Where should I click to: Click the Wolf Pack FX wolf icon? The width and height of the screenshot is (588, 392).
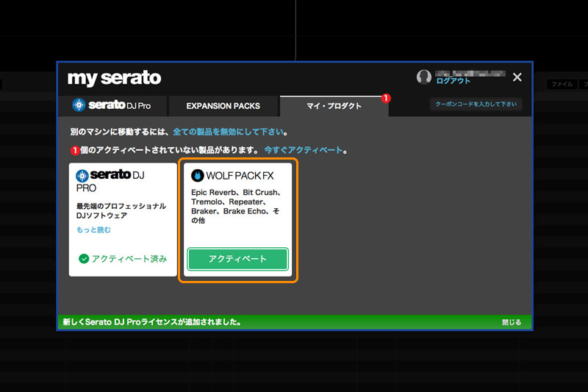[x=197, y=175]
